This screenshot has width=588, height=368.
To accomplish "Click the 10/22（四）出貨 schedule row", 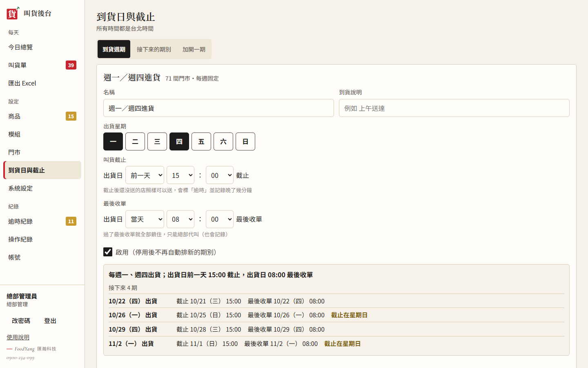I will click(x=336, y=301).
